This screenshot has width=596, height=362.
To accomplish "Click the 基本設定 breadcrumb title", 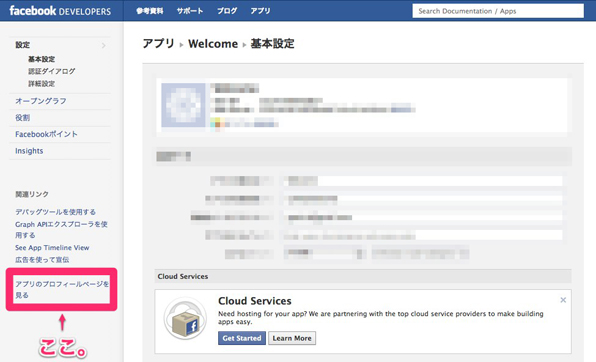I will [272, 44].
